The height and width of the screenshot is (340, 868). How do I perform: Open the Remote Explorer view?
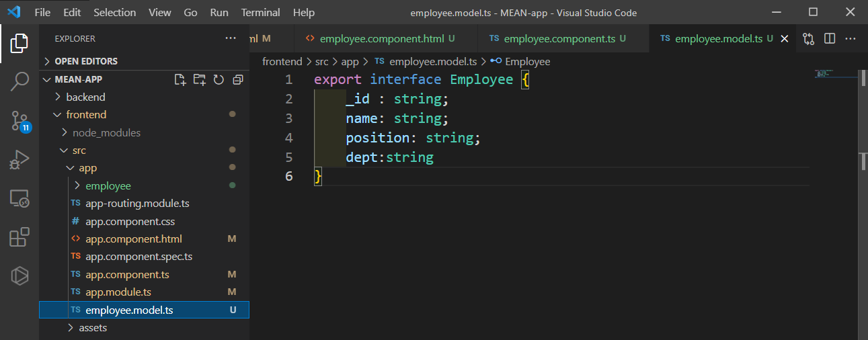coord(19,198)
